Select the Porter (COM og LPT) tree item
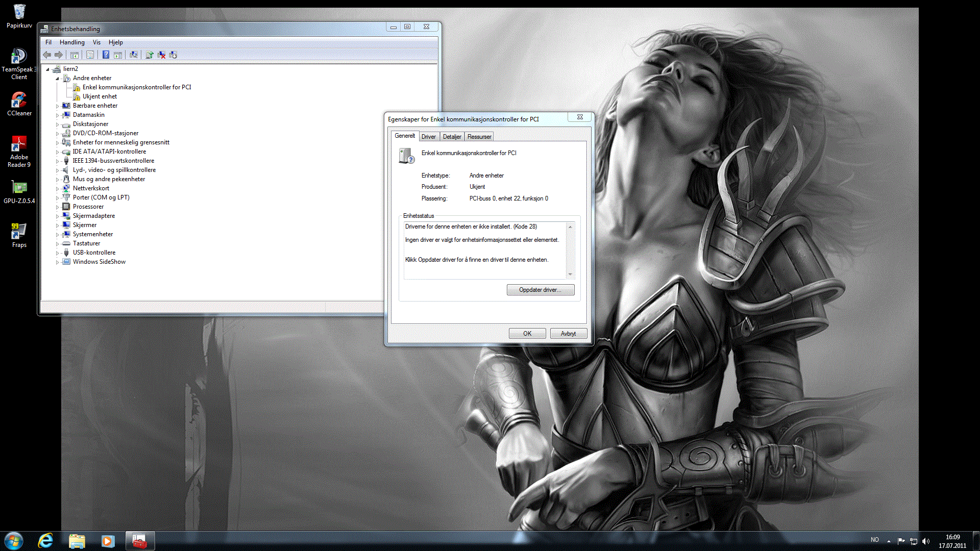Screen dimensions: 980x551 pyautogui.click(x=101, y=197)
